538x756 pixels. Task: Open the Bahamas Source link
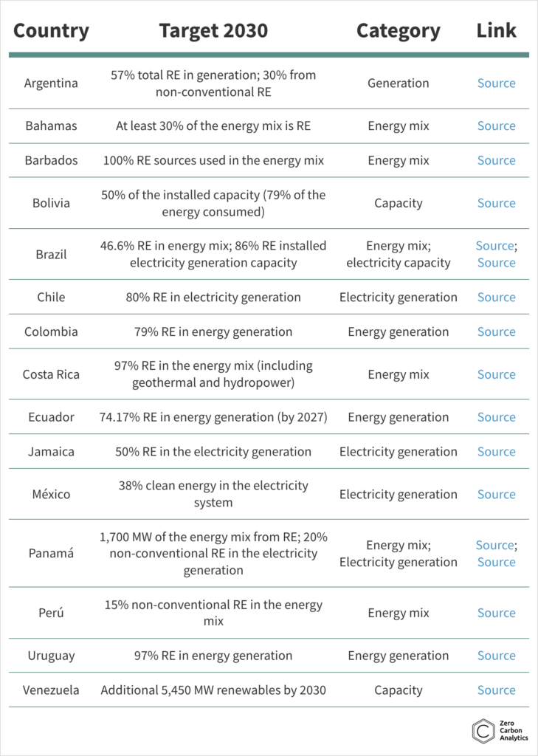pyautogui.click(x=496, y=126)
